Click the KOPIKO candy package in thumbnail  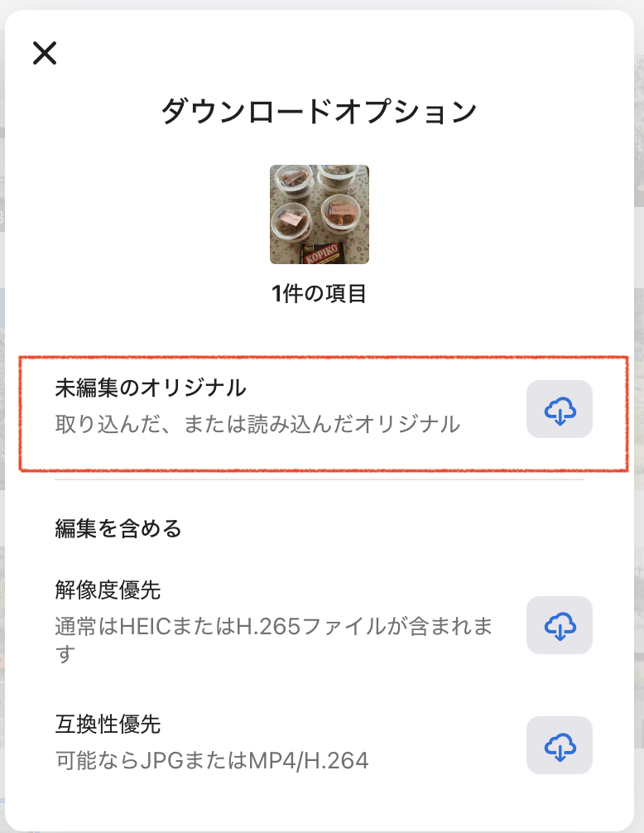coord(320,253)
